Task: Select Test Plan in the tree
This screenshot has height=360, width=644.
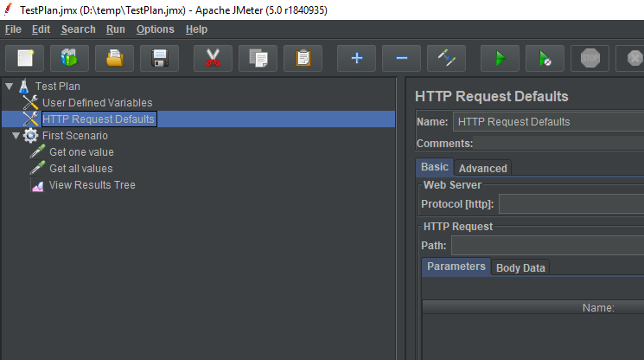Action: click(x=58, y=87)
